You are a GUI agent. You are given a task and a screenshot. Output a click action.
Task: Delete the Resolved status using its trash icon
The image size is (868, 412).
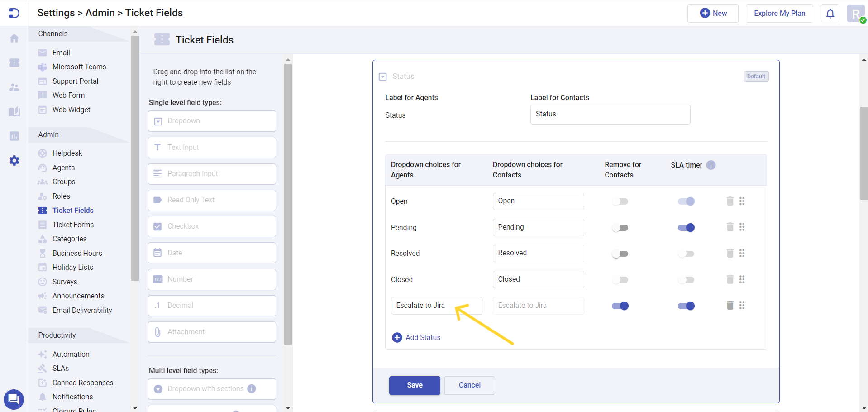[x=730, y=253]
